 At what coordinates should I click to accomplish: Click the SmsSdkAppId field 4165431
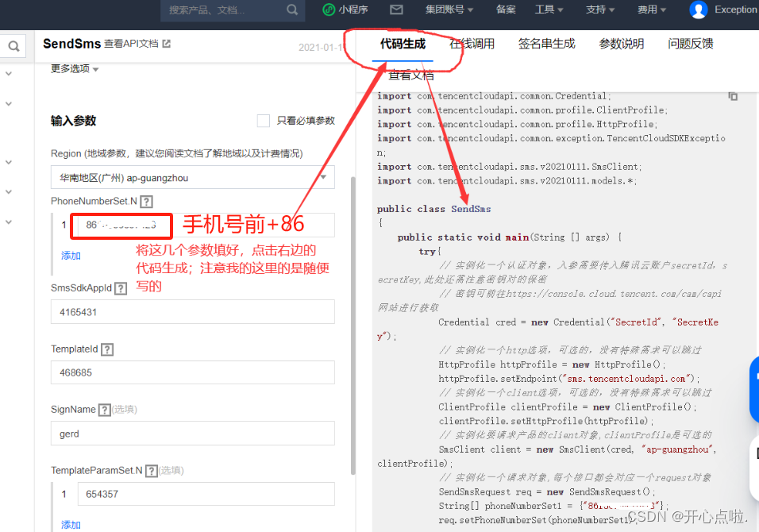tap(193, 312)
